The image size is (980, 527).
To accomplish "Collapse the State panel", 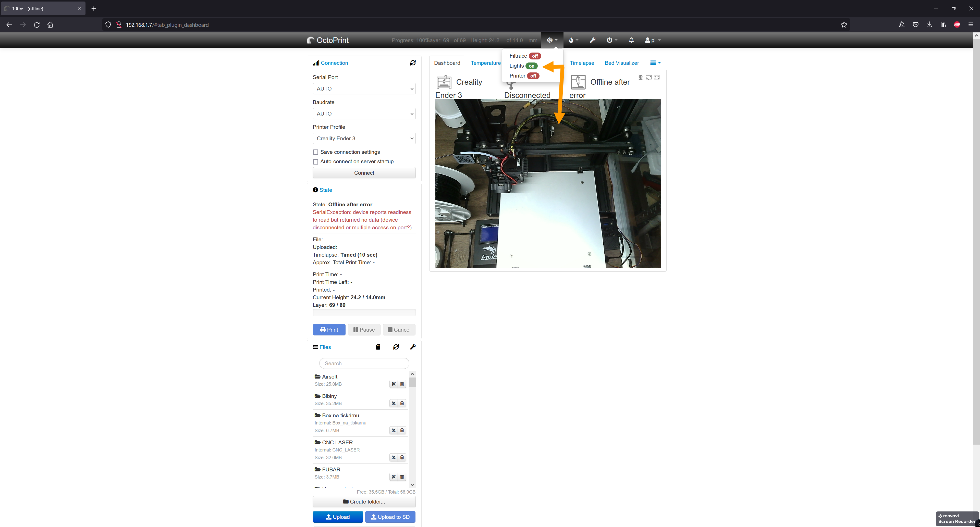I will click(326, 190).
